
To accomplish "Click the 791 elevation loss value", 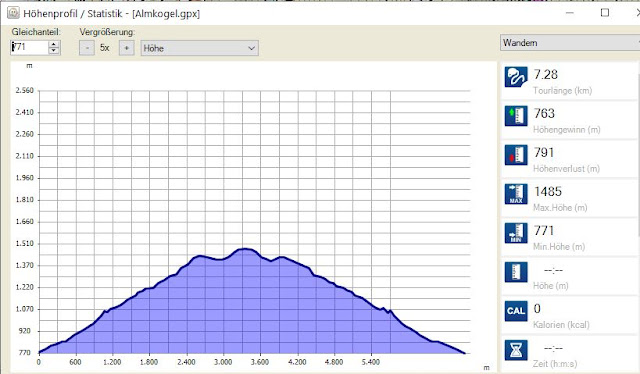I will (x=544, y=152).
